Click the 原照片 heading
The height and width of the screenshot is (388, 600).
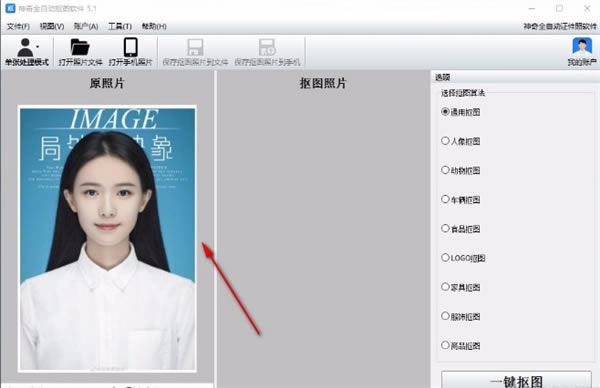[x=107, y=83]
